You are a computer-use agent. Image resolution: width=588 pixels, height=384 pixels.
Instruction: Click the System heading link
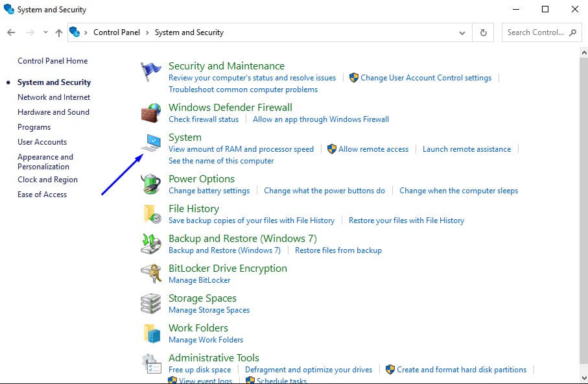pos(185,138)
